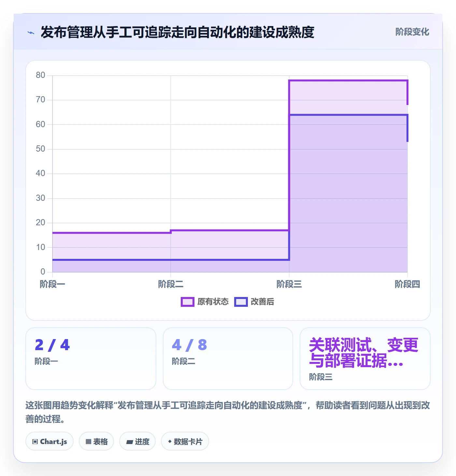
Task: Click the 70 y-axis tick label
Action: click(x=41, y=100)
